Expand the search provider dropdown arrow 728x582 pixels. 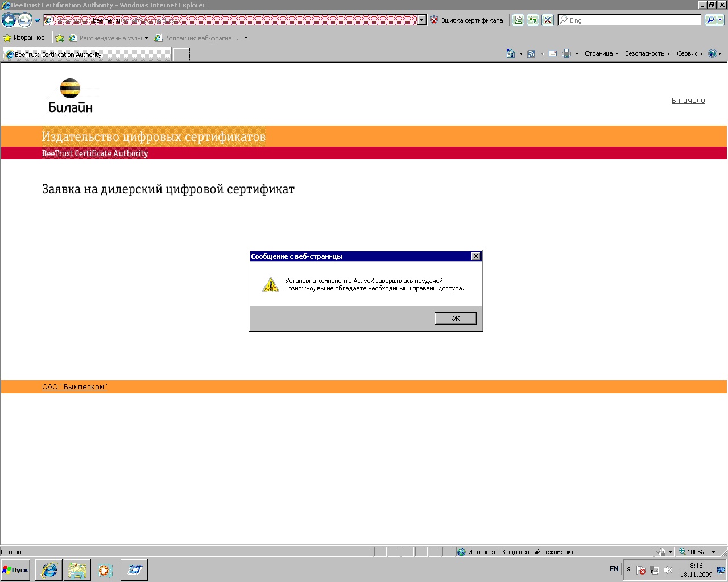click(x=721, y=20)
